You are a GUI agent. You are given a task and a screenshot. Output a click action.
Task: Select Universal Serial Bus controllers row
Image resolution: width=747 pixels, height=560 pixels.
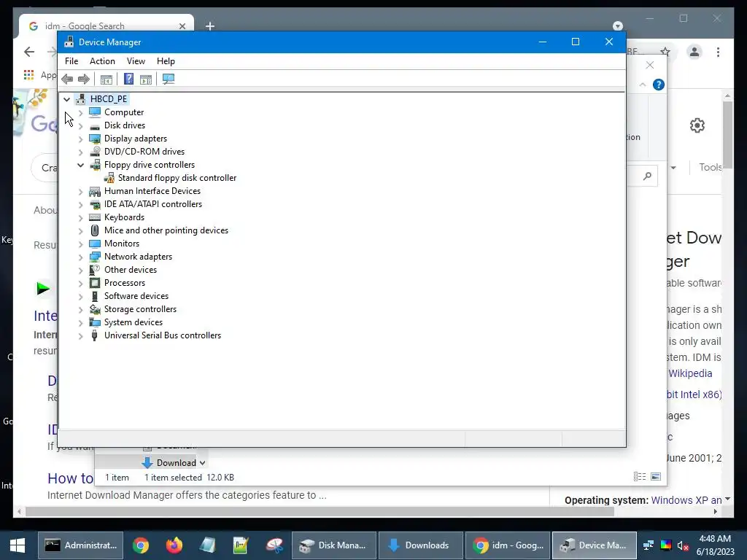tap(163, 335)
